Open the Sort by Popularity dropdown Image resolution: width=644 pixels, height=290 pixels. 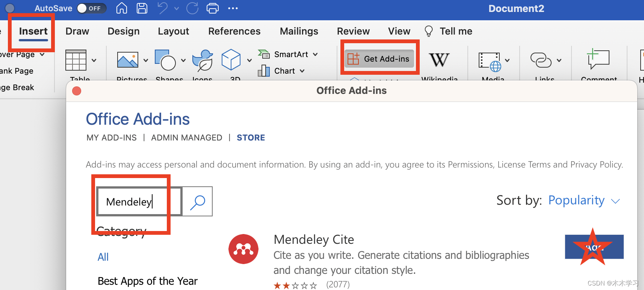(584, 200)
